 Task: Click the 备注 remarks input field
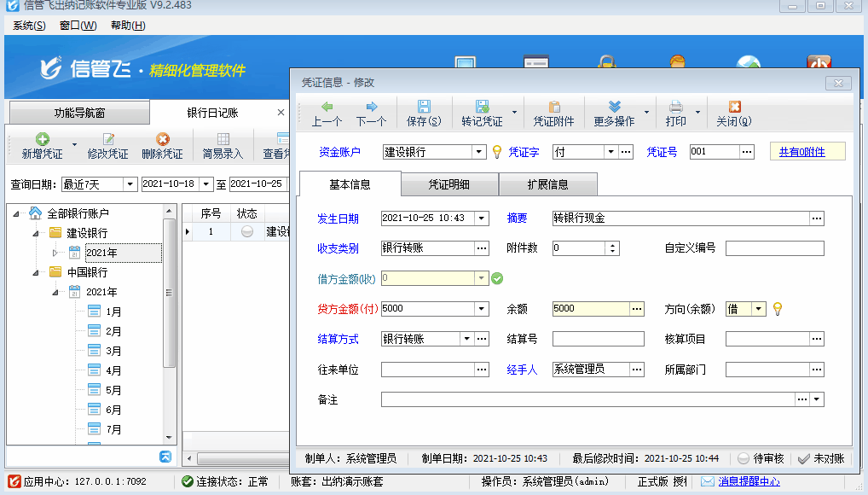coord(587,399)
